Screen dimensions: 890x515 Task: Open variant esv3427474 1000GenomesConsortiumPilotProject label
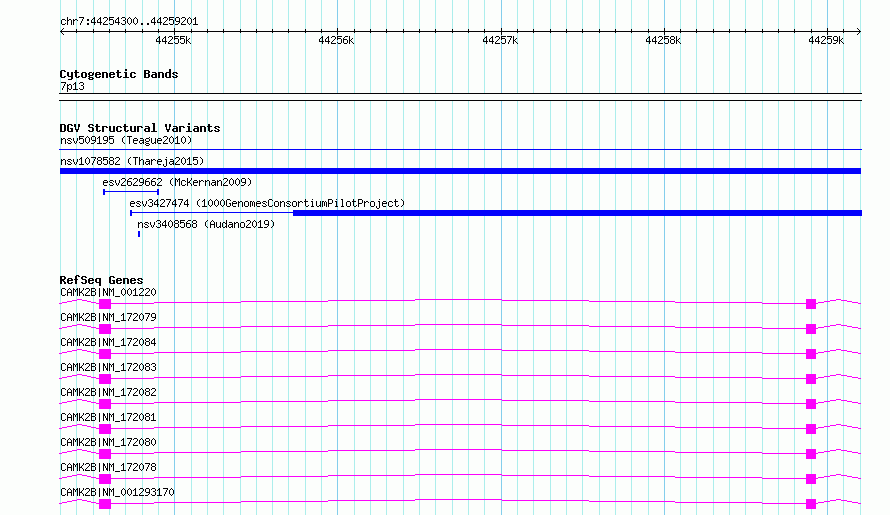[267, 203]
